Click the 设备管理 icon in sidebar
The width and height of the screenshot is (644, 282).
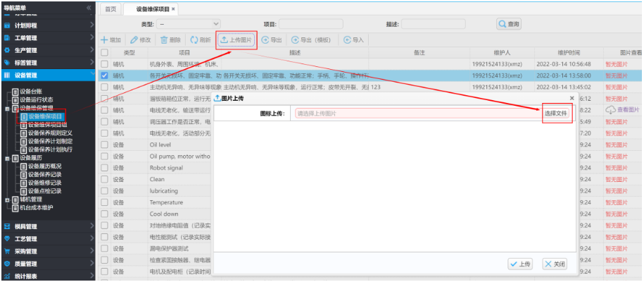[x=7, y=75]
